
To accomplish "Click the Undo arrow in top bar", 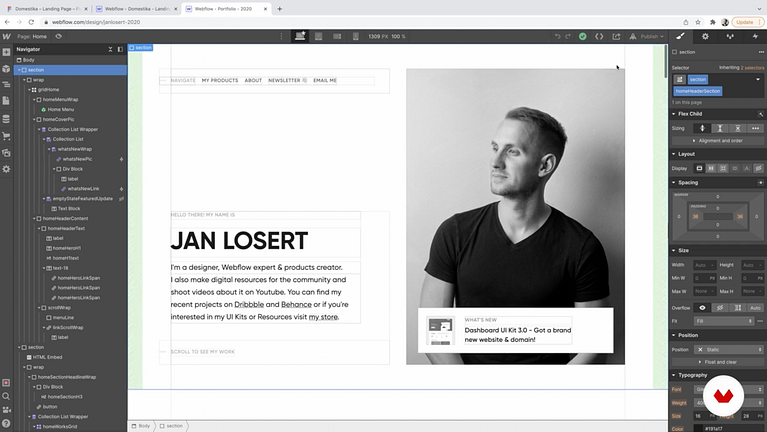I will click(557, 36).
